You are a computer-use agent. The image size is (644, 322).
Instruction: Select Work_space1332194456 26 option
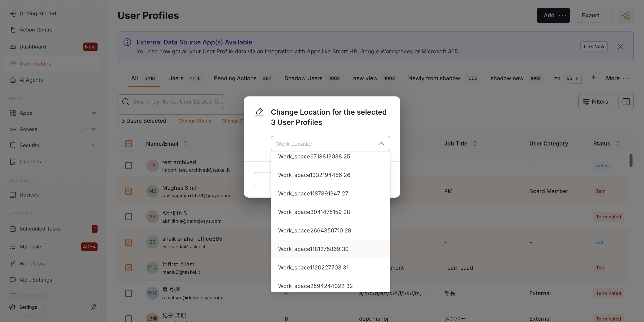pos(330,175)
